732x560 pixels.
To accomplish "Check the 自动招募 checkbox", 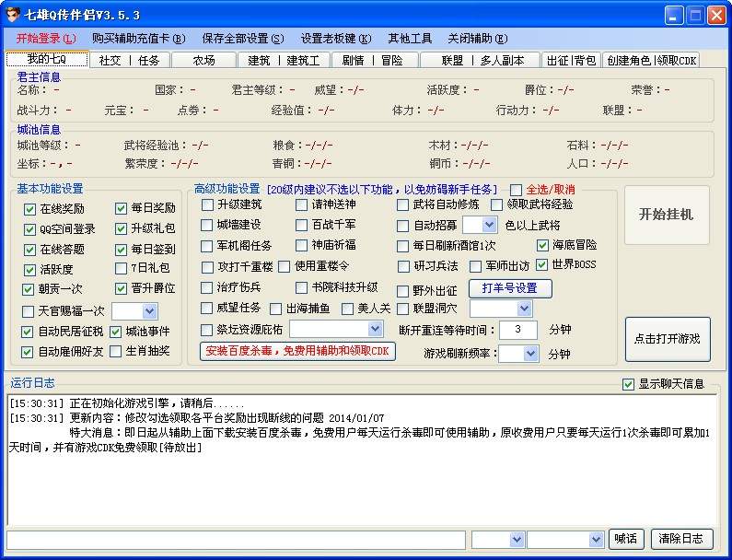I will 402,226.
